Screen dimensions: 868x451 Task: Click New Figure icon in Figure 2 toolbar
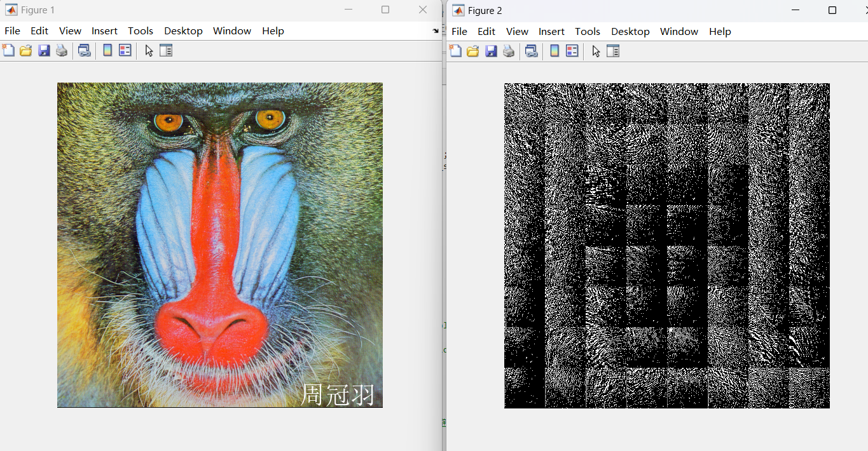coord(455,51)
